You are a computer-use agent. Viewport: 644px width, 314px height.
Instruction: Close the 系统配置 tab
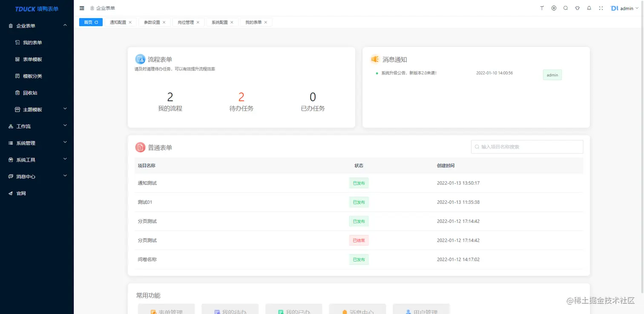click(232, 22)
